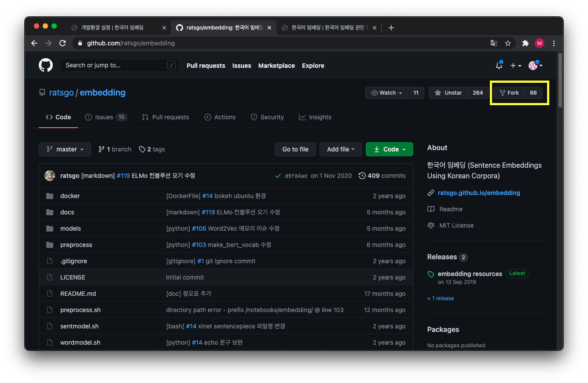Viewport: 588px width, 383px height.
Task: Click the Search or jump to field
Action: [x=120, y=65]
